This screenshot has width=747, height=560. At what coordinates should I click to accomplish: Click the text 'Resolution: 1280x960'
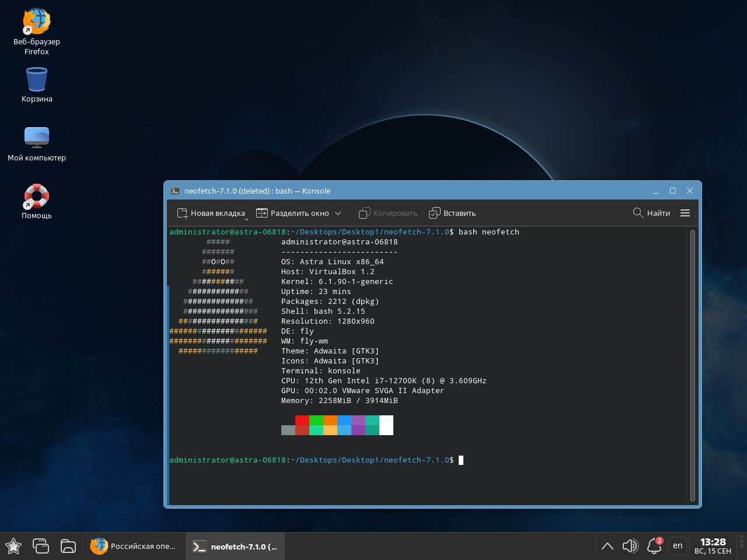(x=328, y=321)
